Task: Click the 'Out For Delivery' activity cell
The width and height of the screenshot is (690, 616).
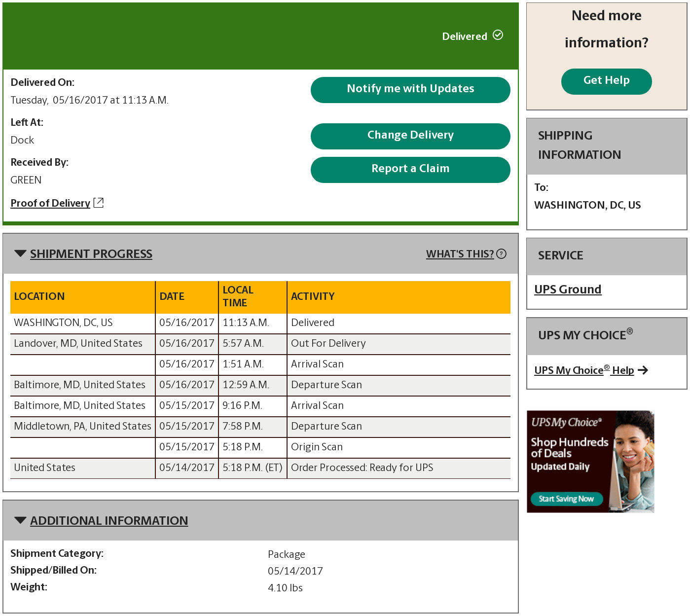Action: (x=399, y=344)
